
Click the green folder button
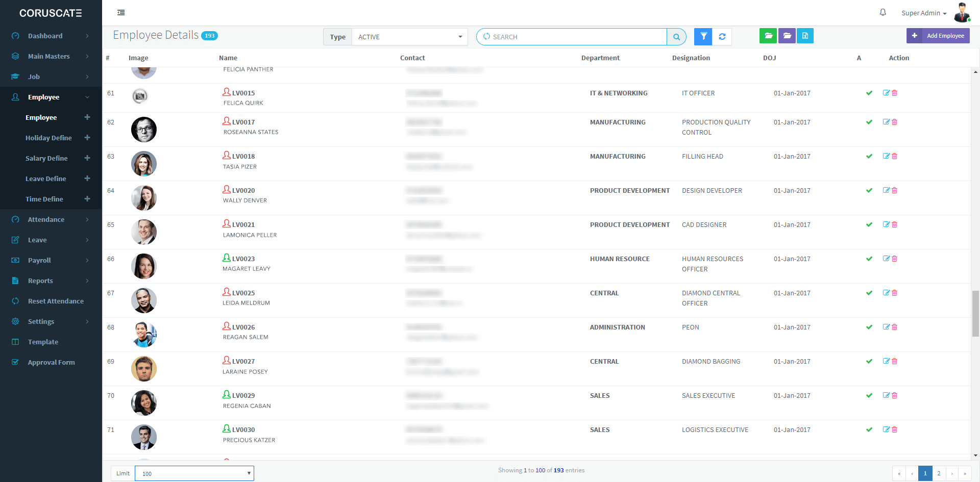pyautogui.click(x=768, y=36)
